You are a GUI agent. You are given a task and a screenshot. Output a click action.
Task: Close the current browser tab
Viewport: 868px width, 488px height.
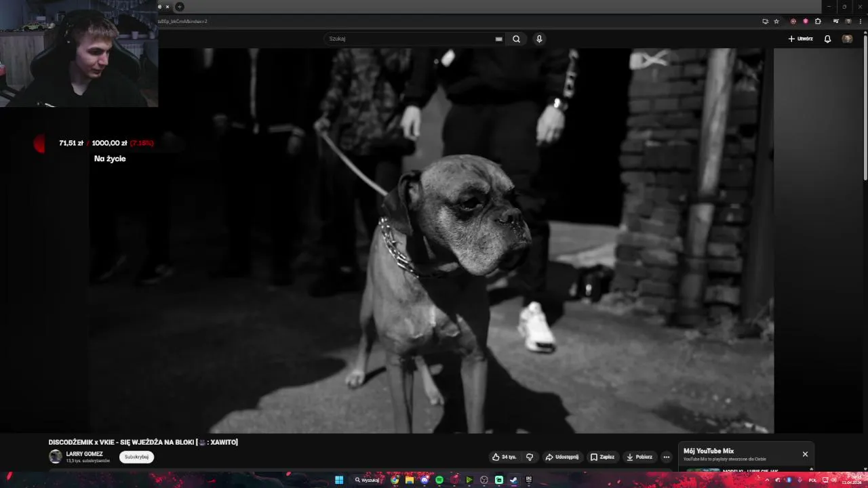167,7
